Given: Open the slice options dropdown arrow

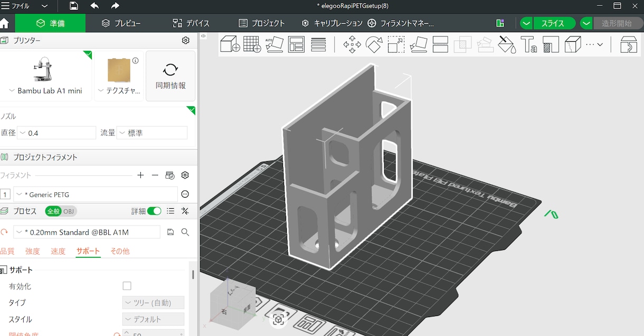Looking at the screenshot, I should pos(526,23).
